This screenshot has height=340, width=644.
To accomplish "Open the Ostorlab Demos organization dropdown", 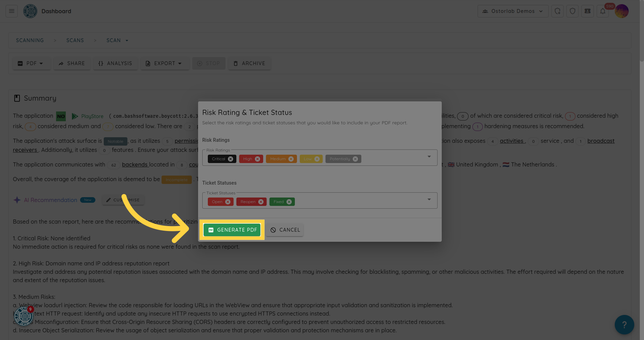I will 513,11.
